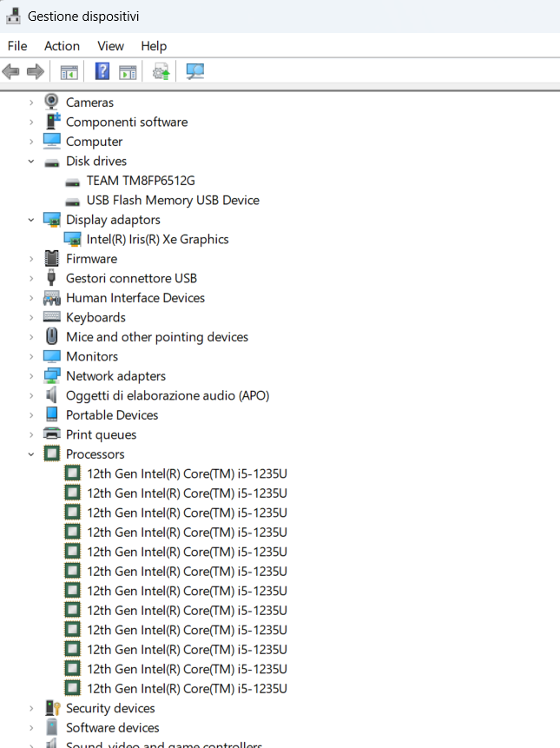560x748 pixels.
Task: Open the blue question mark Help icon
Action: coord(102,71)
